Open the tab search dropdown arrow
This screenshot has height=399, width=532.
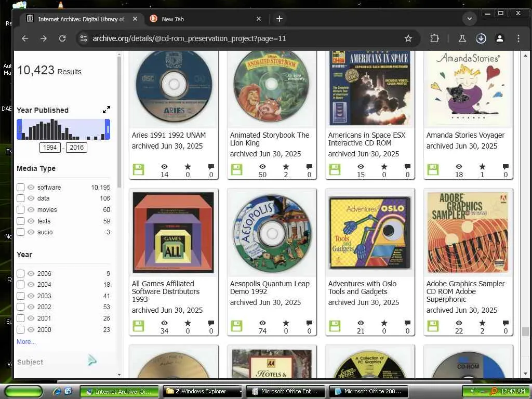point(470,19)
